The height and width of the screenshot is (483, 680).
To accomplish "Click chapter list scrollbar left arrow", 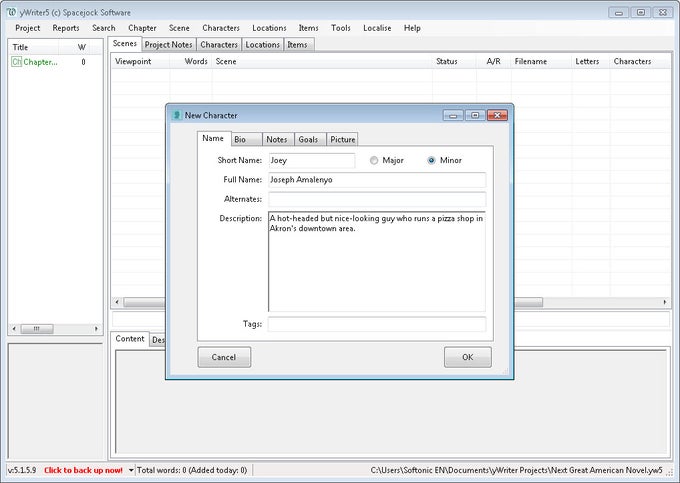I will click(x=14, y=329).
